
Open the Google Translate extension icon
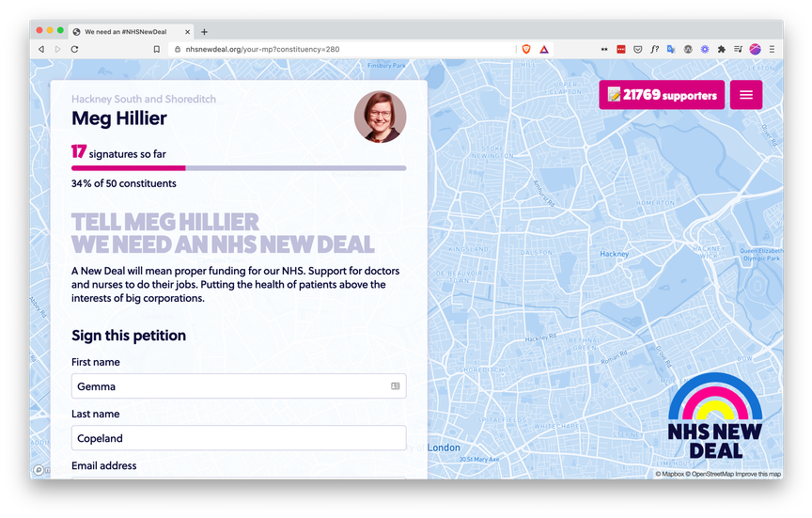671,49
